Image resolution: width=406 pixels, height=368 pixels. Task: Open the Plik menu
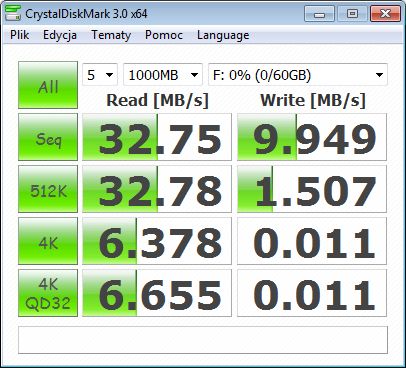[19, 35]
